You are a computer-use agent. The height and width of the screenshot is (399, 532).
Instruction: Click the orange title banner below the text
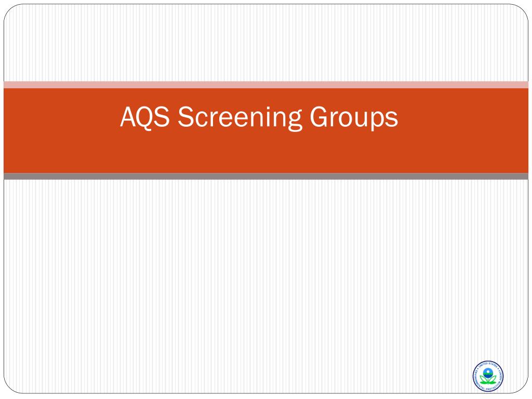266,153
